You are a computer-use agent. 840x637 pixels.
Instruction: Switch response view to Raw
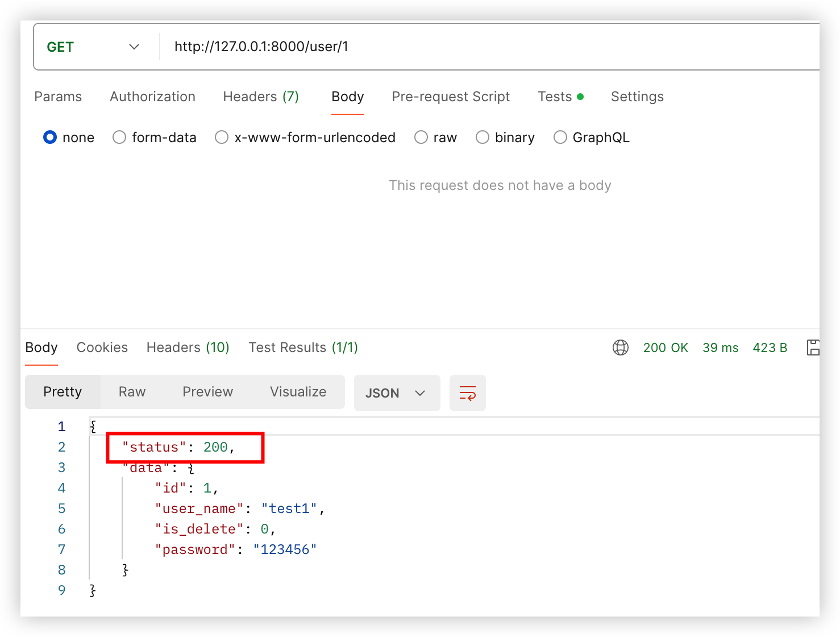pos(132,392)
